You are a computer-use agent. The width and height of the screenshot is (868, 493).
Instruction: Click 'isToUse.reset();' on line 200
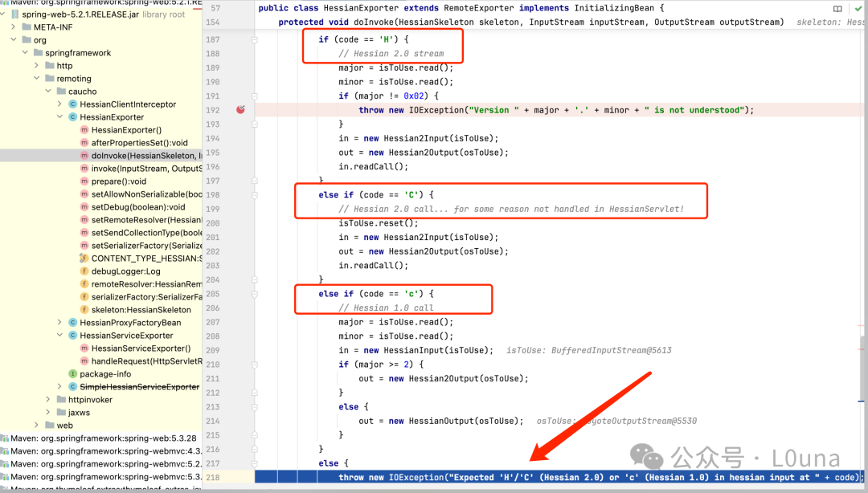379,223
